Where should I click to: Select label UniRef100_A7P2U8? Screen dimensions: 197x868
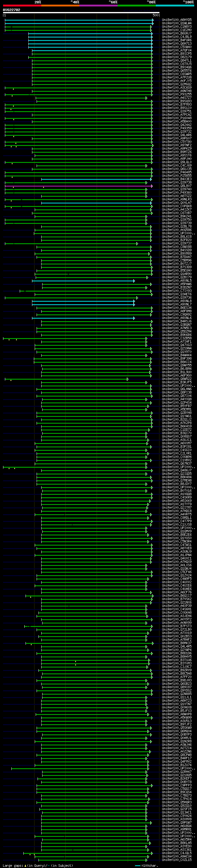(x=176, y=78)
